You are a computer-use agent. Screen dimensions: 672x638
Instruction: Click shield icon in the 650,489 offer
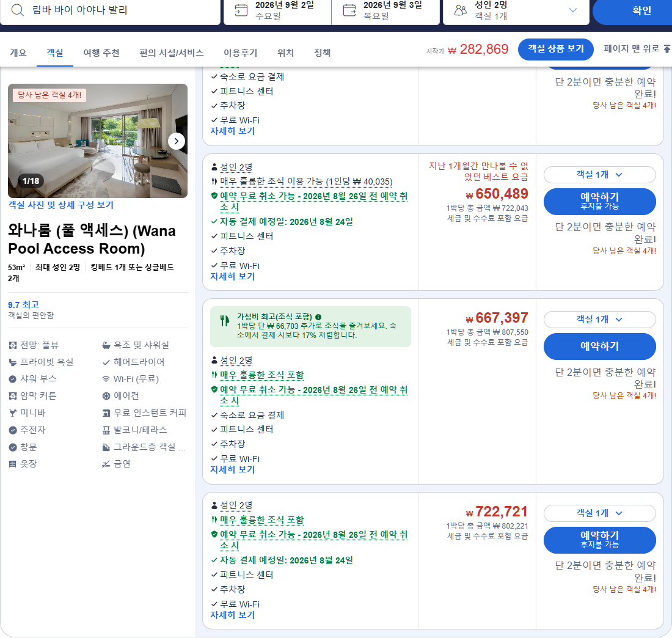click(x=214, y=196)
